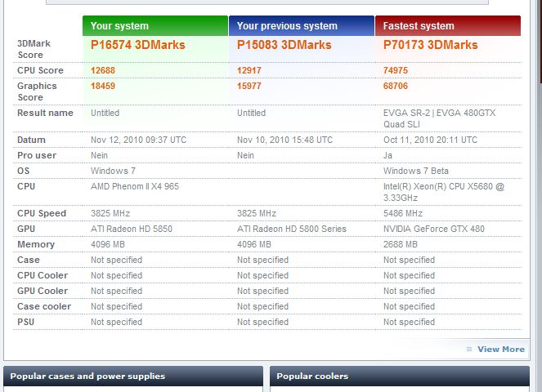Click the ATI Radeon HD 5850 entry
This screenshot has width=542, height=392.
coord(132,229)
